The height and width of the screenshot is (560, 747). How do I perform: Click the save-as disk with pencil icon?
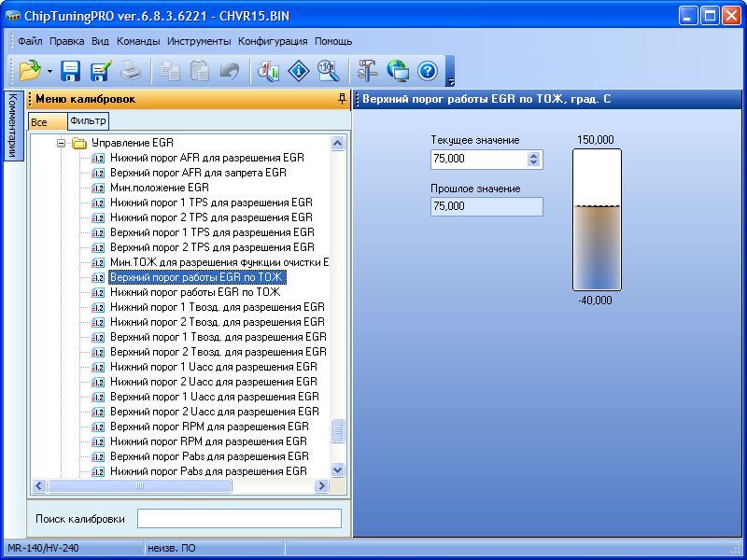click(100, 70)
